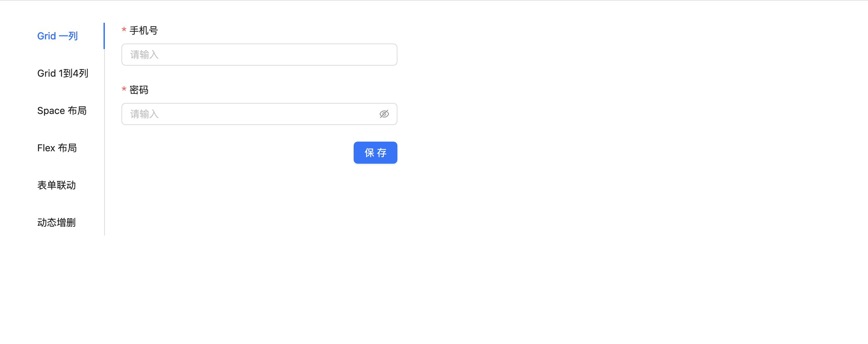Focus the phone number input box

click(259, 55)
